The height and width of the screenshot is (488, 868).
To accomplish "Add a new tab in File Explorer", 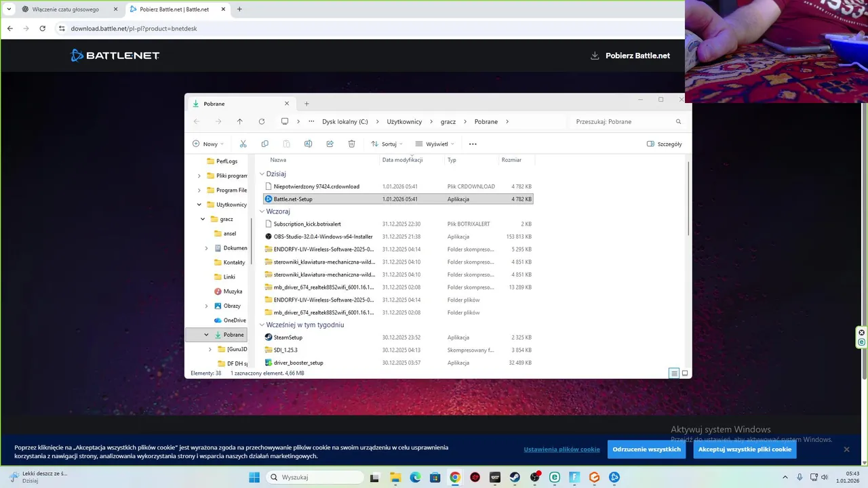I will pyautogui.click(x=307, y=104).
